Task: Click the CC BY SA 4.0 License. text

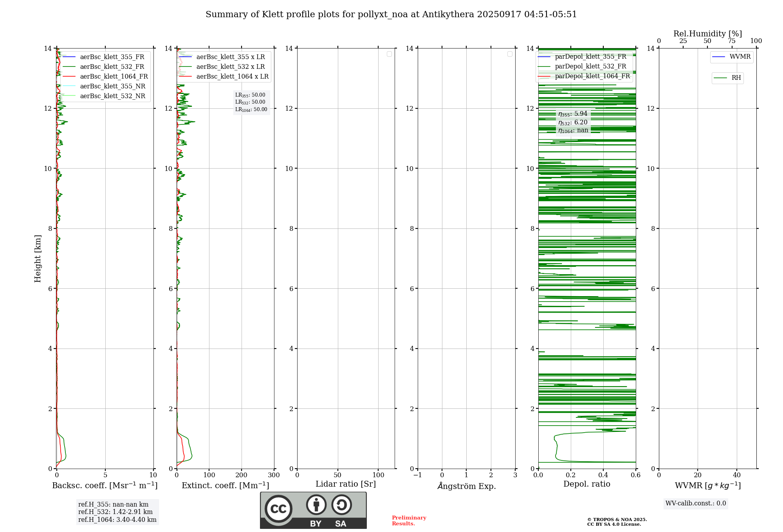Action: point(614,525)
